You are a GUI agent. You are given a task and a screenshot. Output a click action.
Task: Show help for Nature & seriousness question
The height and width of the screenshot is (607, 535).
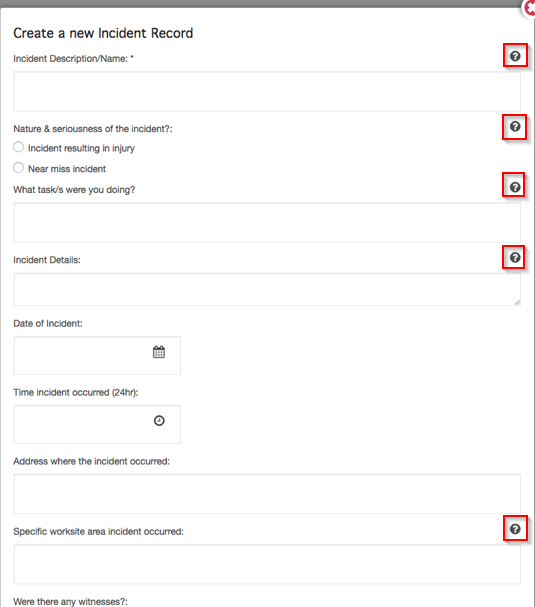(x=515, y=127)
